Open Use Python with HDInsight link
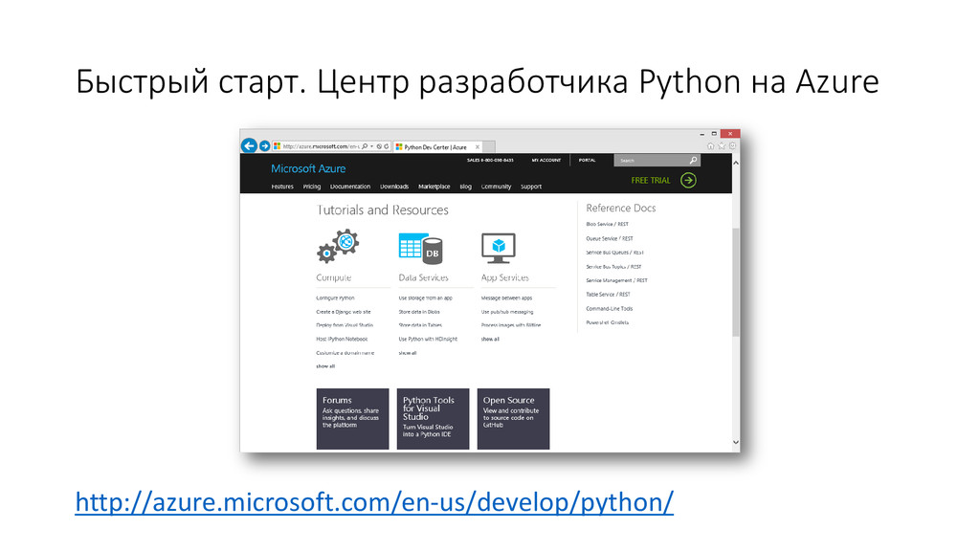This screenshot has height=551, width=980. (428, 340)
